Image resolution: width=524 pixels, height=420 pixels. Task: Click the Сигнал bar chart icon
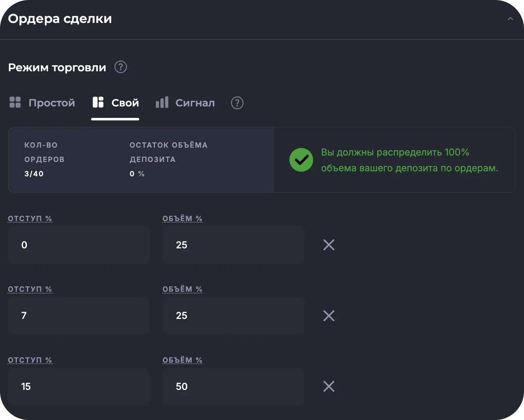(x=162, y=102)
